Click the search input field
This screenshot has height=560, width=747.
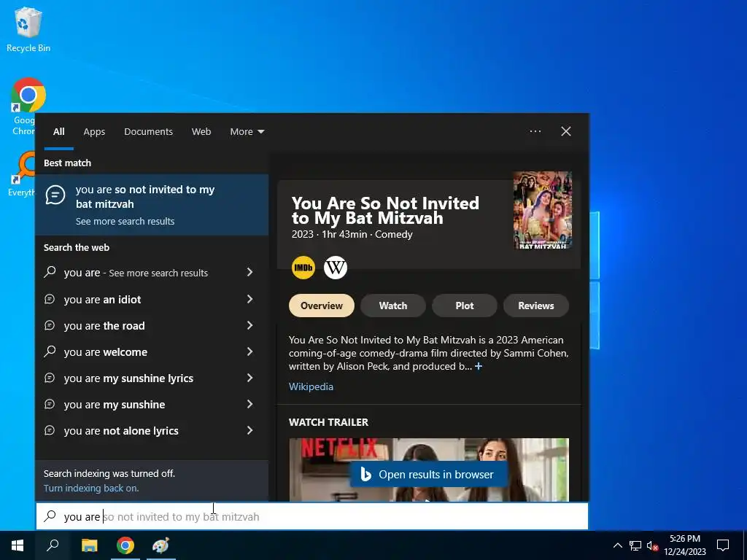click(x=312, y=516)
